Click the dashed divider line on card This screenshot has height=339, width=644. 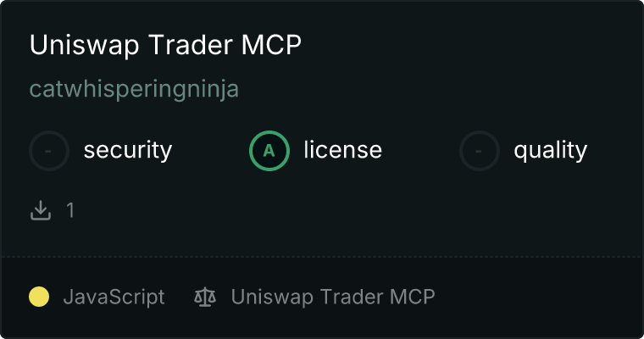tap(322, 257)
